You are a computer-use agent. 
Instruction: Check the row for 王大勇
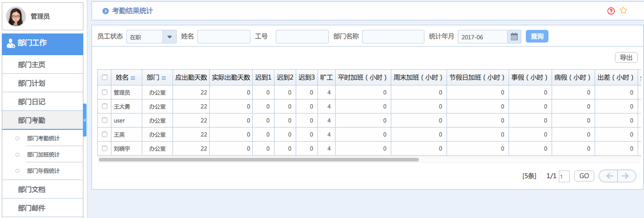coord(105,106)
